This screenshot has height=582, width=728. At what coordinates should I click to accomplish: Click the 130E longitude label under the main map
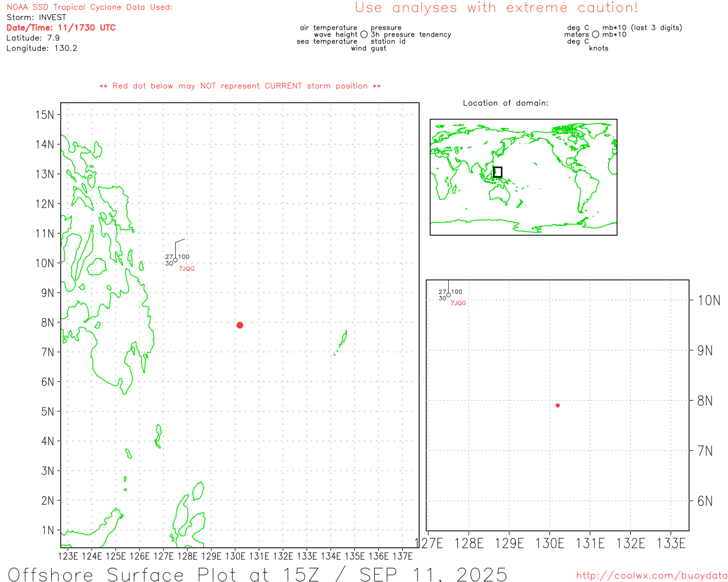click(235, 556)
